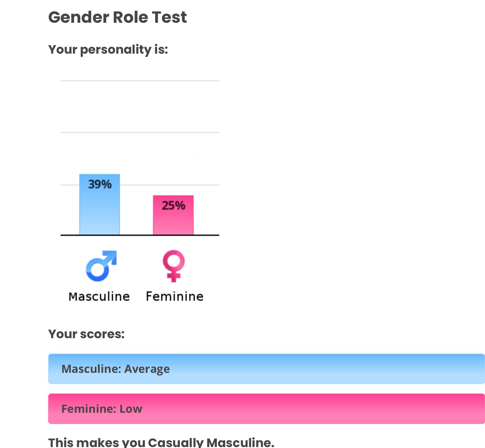Viewport: 485px width, 448px height.
Task: Click the word 'Low' in the feminine score
Action: 131,409
